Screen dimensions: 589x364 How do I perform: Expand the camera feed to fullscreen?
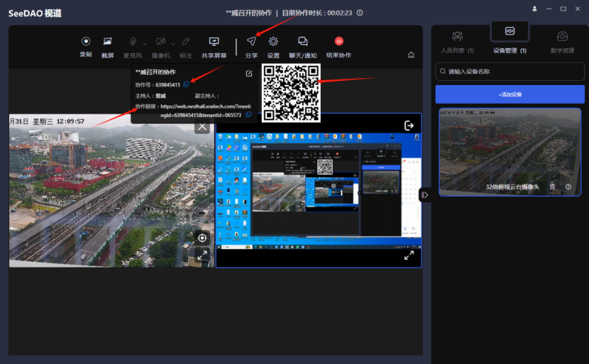pyautogui.click(x=202, y=255)
